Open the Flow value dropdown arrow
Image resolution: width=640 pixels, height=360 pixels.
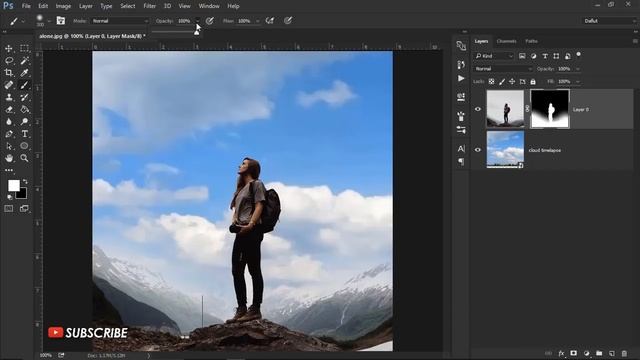pyautogui.click(x=258, y=21)
